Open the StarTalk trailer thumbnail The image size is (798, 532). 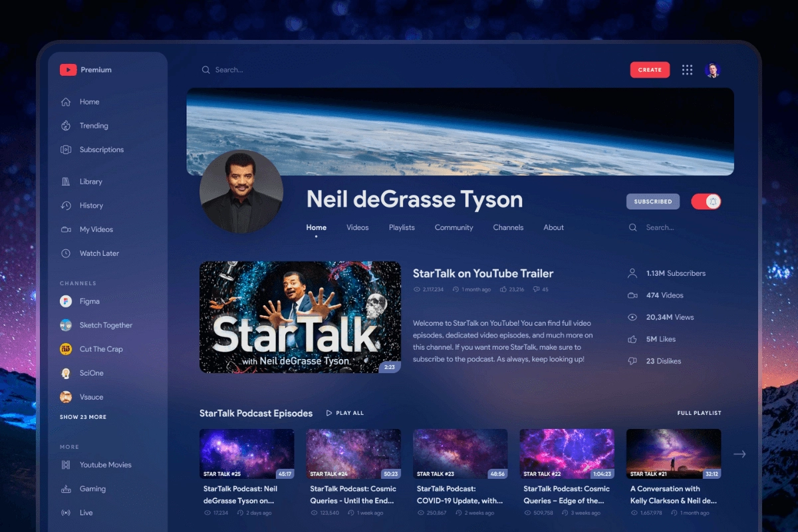pyautogui.click(x=300, y=317)
